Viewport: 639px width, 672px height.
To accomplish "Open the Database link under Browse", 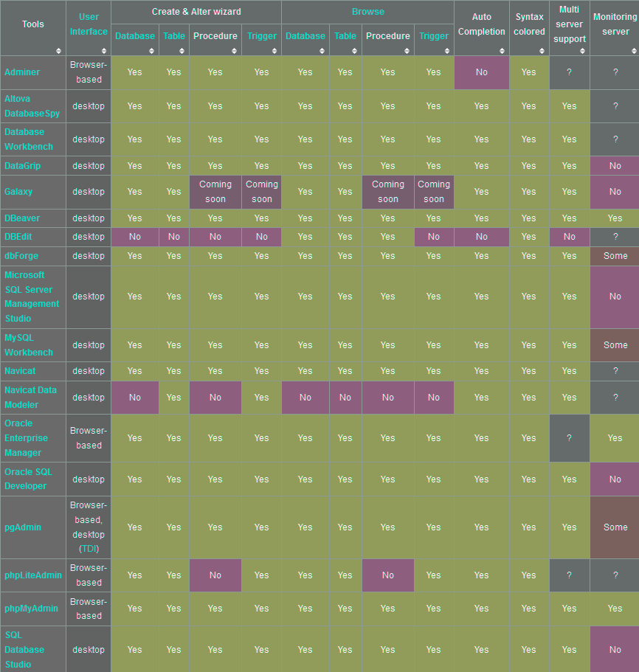I will pos(305,36).
